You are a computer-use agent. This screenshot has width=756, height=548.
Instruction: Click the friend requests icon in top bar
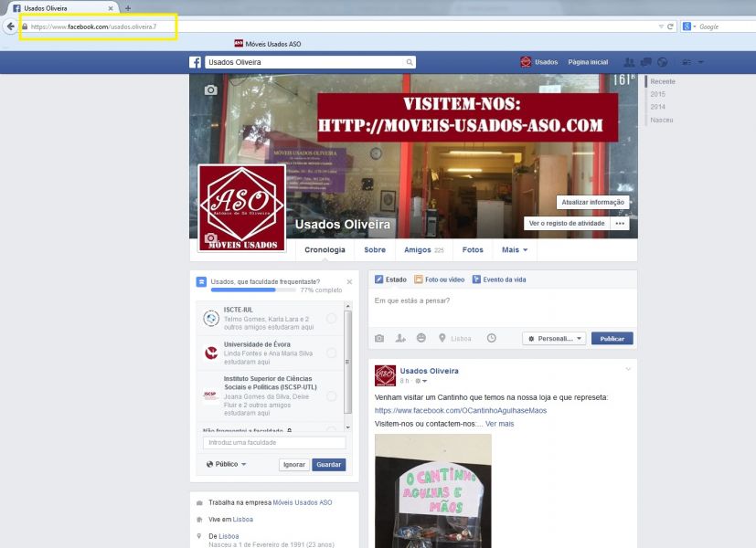628,62
